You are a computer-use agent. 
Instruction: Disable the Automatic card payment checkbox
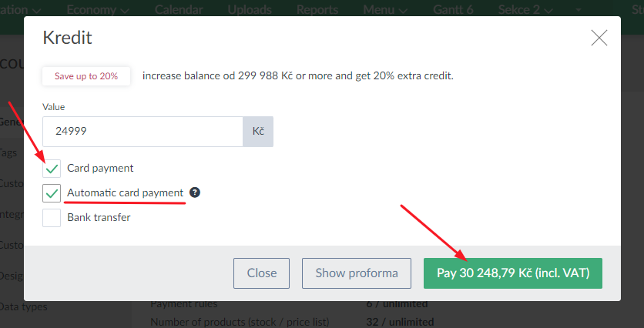click(52, 193)
